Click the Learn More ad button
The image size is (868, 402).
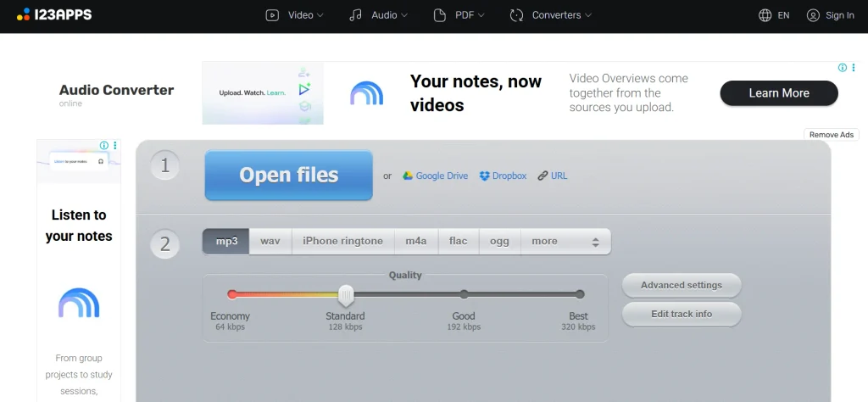tap(779, 93)
